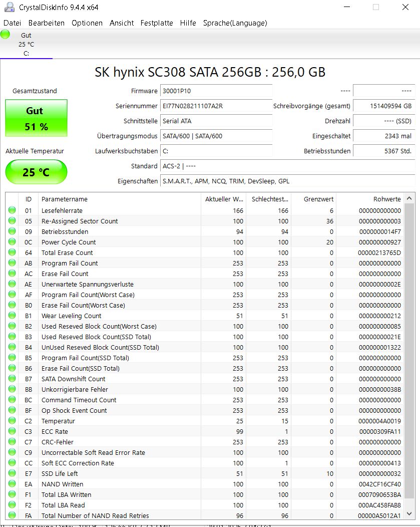
Task: Click the green health orb for drive C:
Action: pyautogui.click(x=6, y=34)
